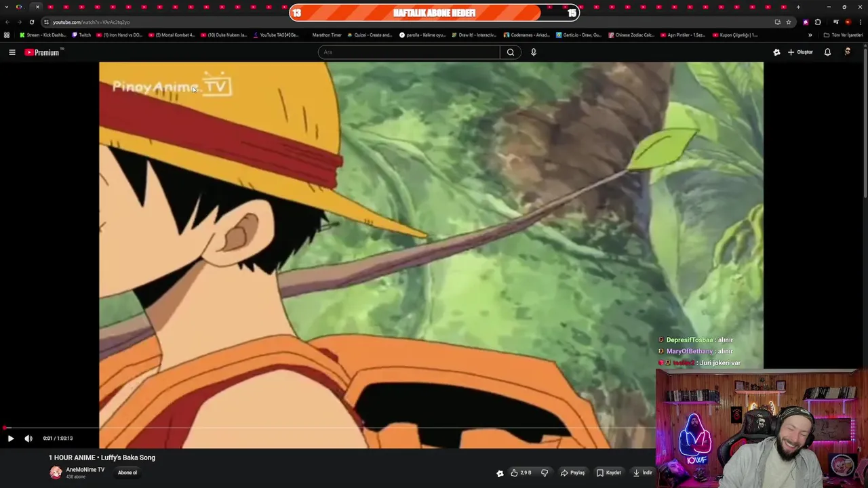Go to YouTube Premium home logo
This screenshot has width=868, height=488.
[x=43, y=52]
